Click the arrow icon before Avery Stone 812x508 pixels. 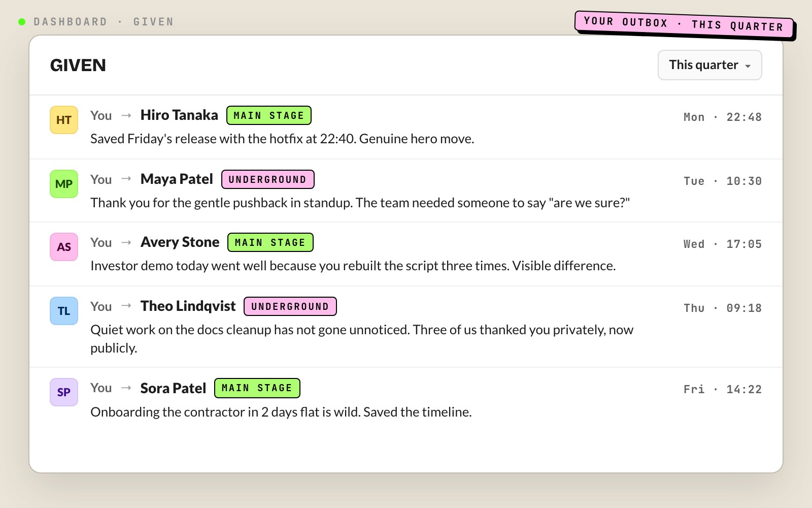(126, 242)
